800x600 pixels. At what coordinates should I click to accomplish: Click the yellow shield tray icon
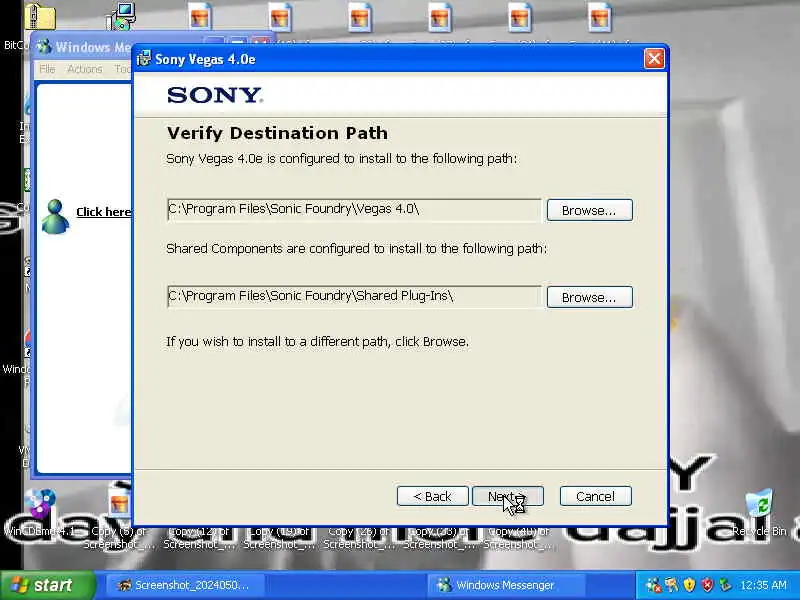689,585
